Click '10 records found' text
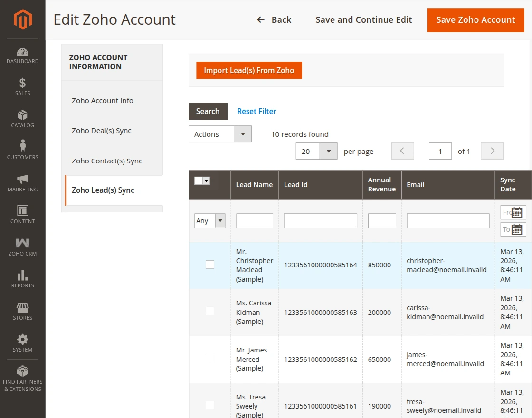 300,134
